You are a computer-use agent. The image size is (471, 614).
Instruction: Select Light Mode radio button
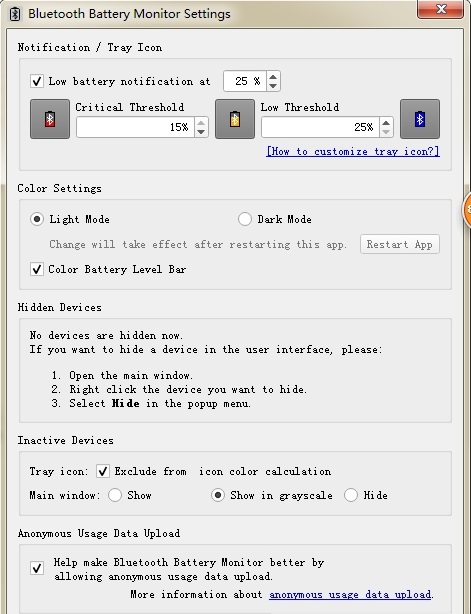click(37, 219)
